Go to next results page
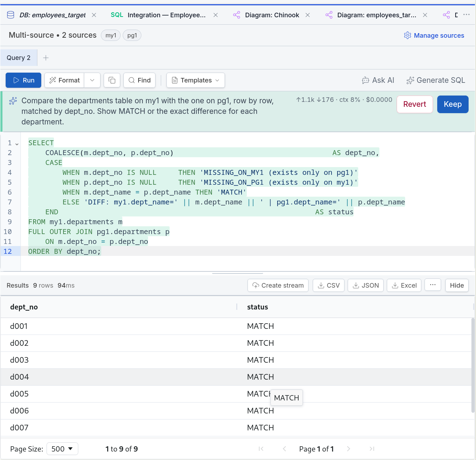Viewport: 476px width, 460px height. [348, 449]
